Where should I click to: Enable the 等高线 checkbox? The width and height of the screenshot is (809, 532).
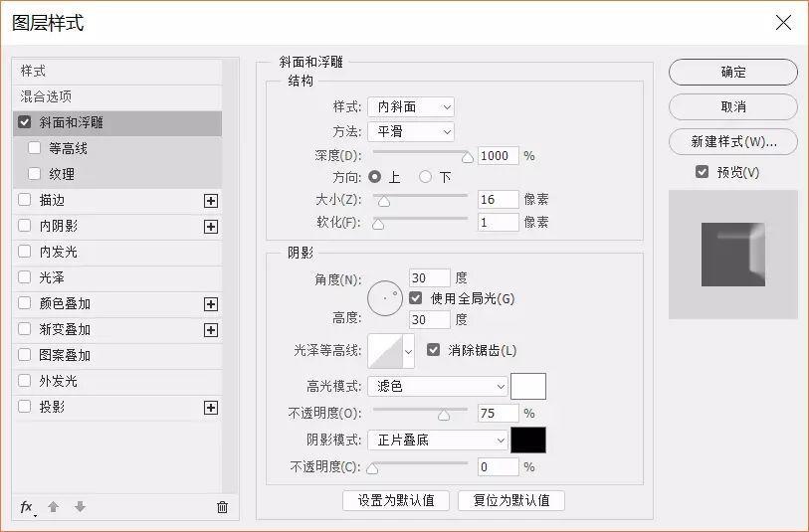click(35, 148)
